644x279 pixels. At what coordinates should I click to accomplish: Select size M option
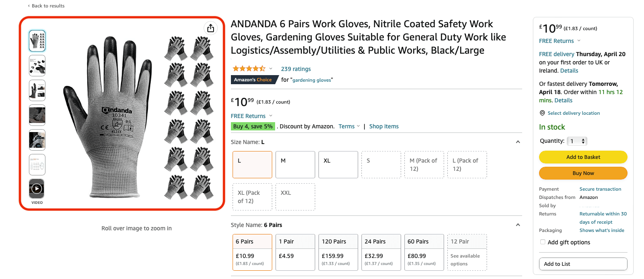coord(295,164)
